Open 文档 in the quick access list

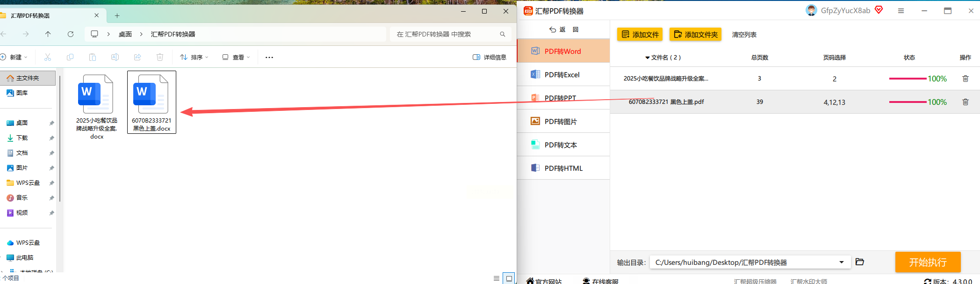point(22,153)
